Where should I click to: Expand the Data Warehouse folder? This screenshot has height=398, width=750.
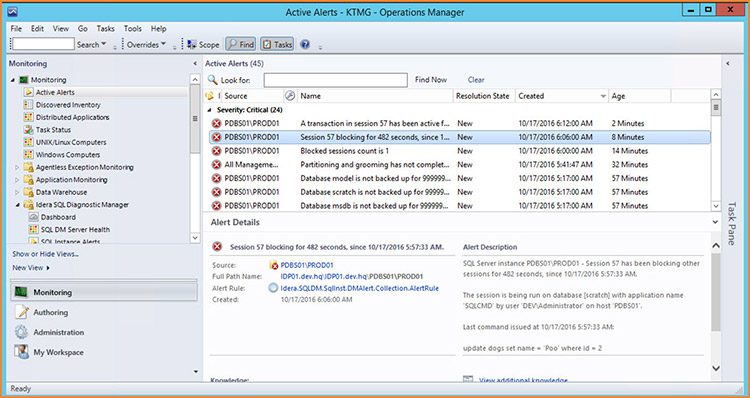17,192
